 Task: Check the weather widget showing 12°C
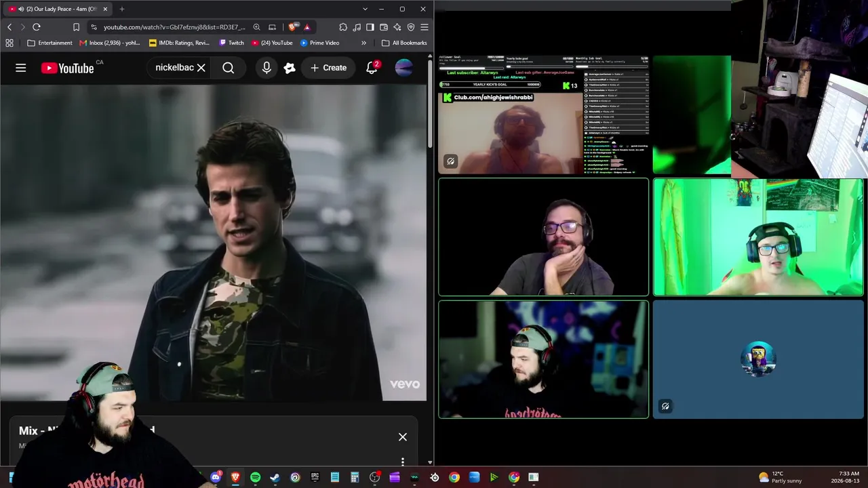coord(781,477)
